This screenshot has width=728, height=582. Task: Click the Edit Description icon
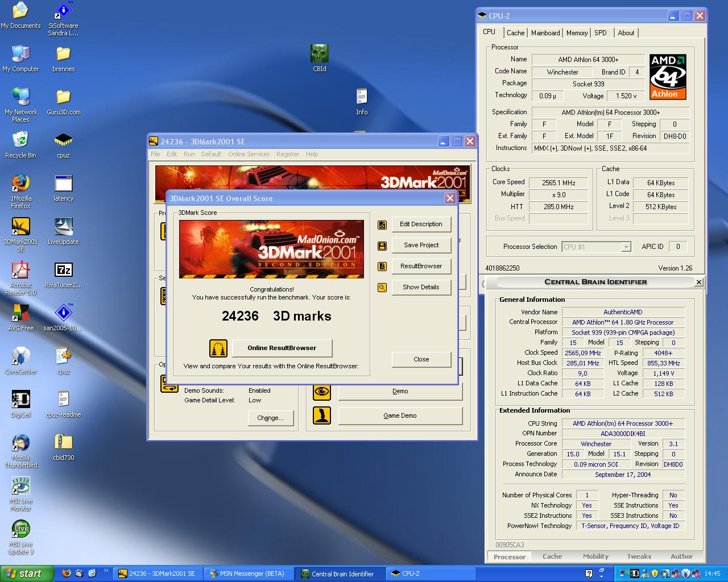382,225
